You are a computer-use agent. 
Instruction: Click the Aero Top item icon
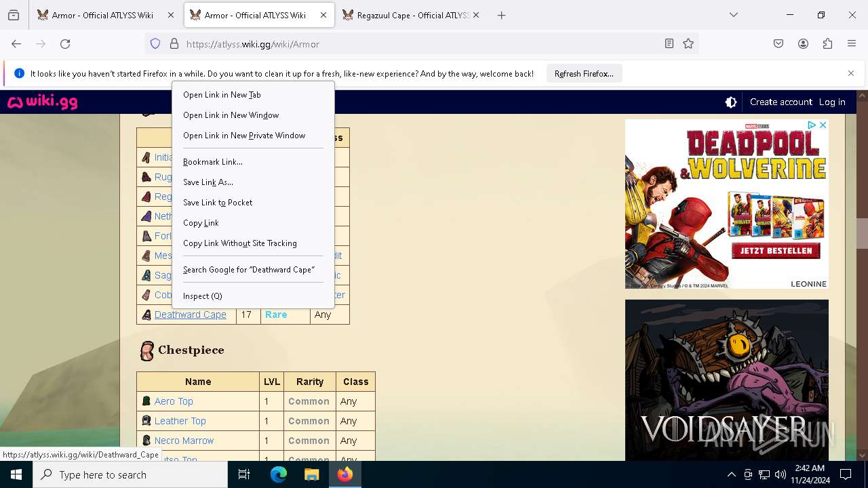[x=146, y=401]
